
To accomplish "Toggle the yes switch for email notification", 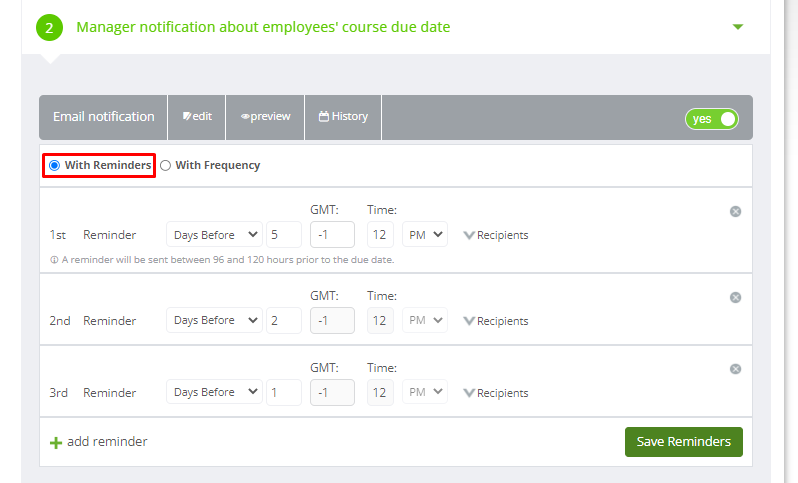I will point(711,119).
